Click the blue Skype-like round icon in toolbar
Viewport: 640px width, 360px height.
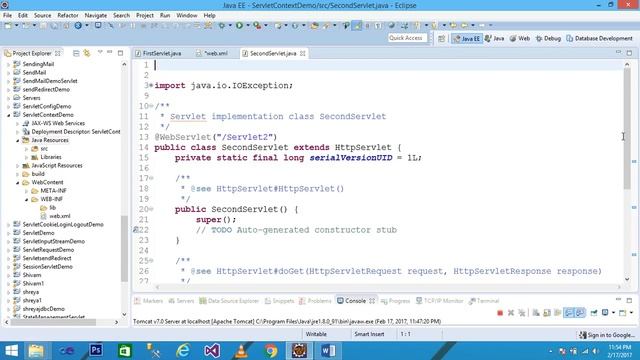coord(78,25)
